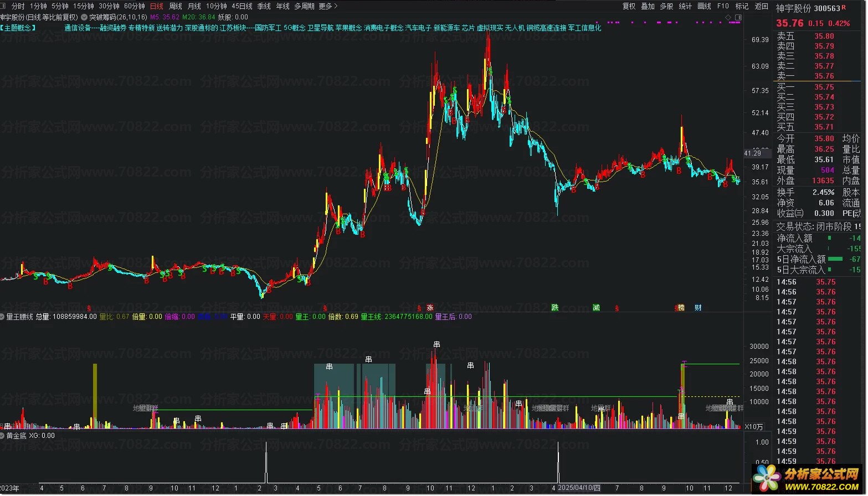Click the 交易状态 闭市阶段 row

(819, 226)
